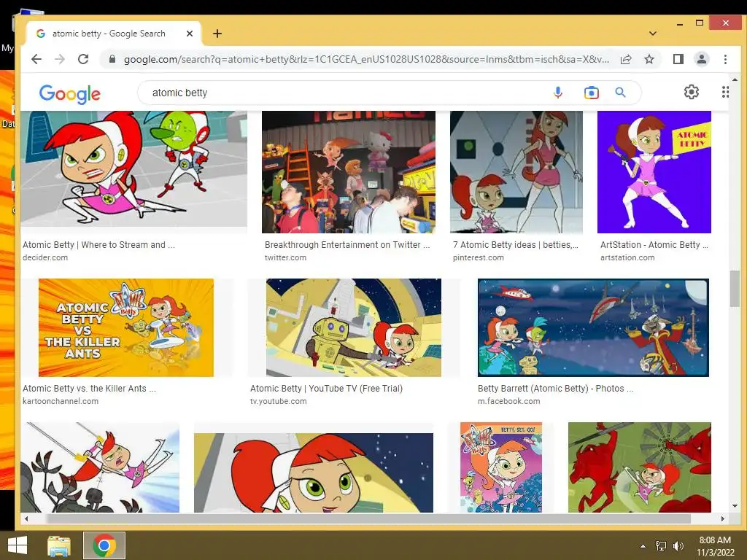The width and height of the screenshot is (747, 560).
Task: Visit the decider.com source link
Action: click(x=45, y=257)
